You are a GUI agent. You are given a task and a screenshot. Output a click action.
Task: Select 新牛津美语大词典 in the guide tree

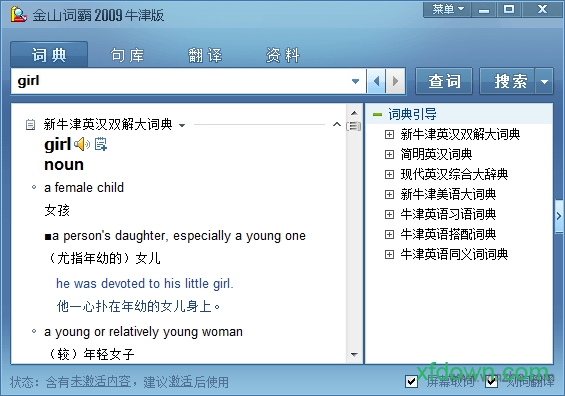point(448,195)
